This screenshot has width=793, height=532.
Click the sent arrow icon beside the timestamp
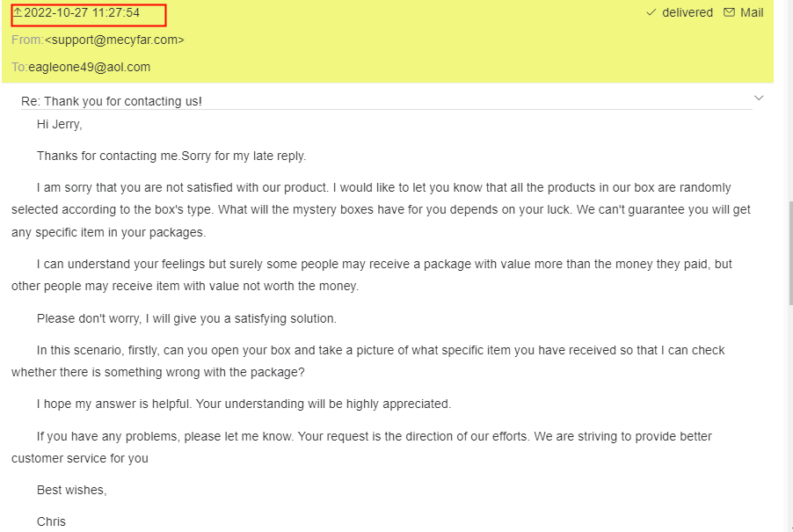click(x=18, y=12)
